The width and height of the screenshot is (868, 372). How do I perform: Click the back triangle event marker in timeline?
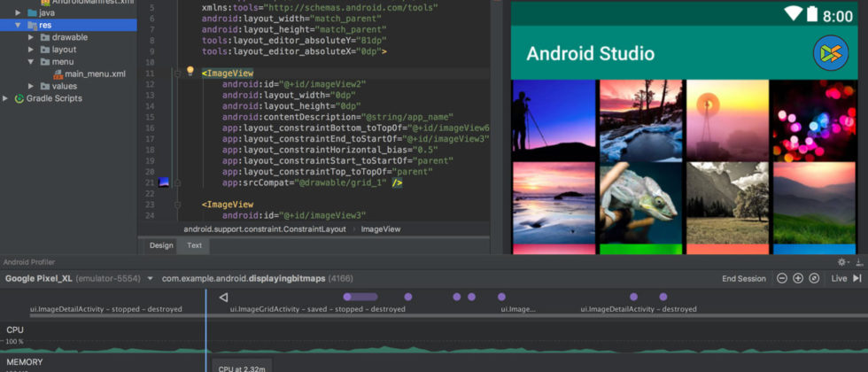(223, 297)
